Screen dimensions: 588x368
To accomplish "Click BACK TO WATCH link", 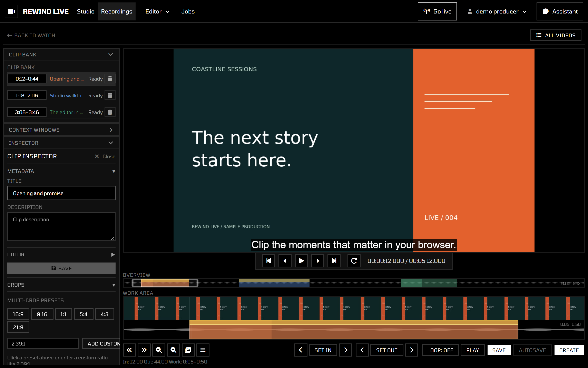I will click(31, 35).
